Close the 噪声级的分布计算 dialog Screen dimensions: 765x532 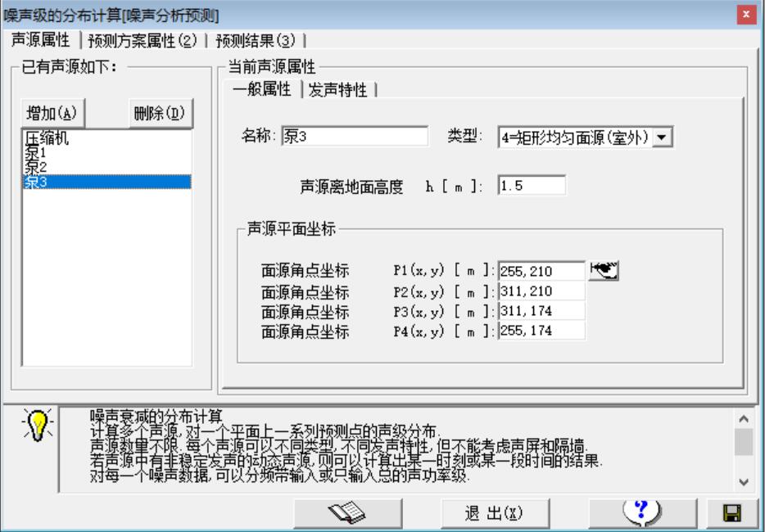(746, 15)
